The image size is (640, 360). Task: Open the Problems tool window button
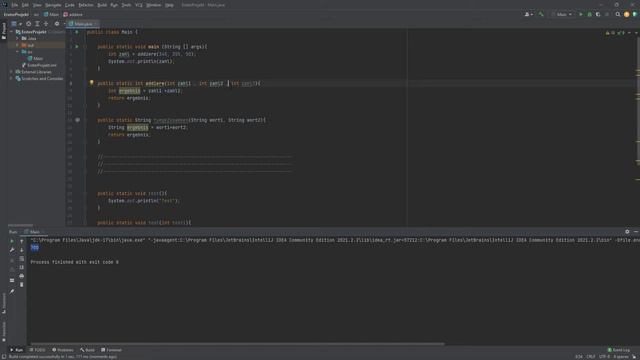point(62,350)
